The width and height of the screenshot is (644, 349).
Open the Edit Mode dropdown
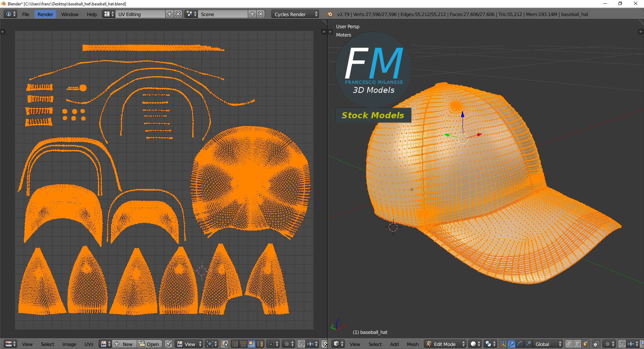[445, 344]
